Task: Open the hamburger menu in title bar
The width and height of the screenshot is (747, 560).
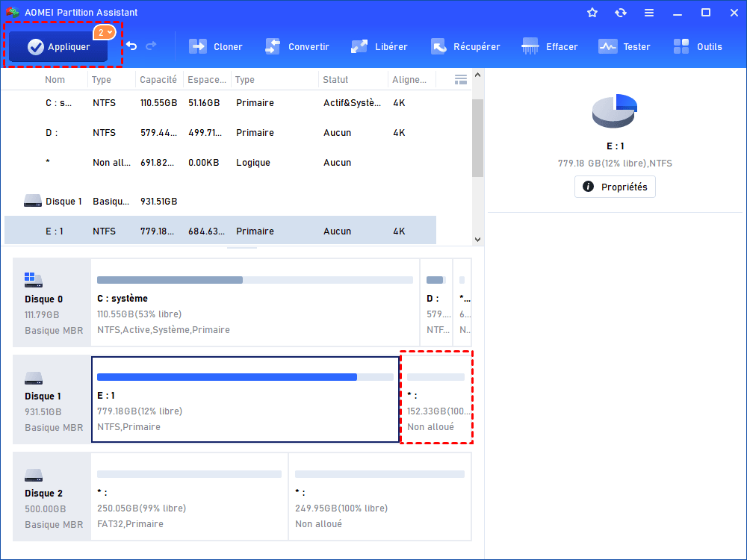Action: click(x=649, y=13)
